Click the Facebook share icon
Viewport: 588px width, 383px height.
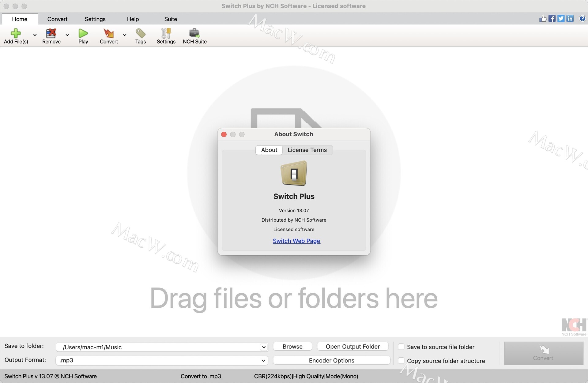pyautogui.click(x=552, y=19)
